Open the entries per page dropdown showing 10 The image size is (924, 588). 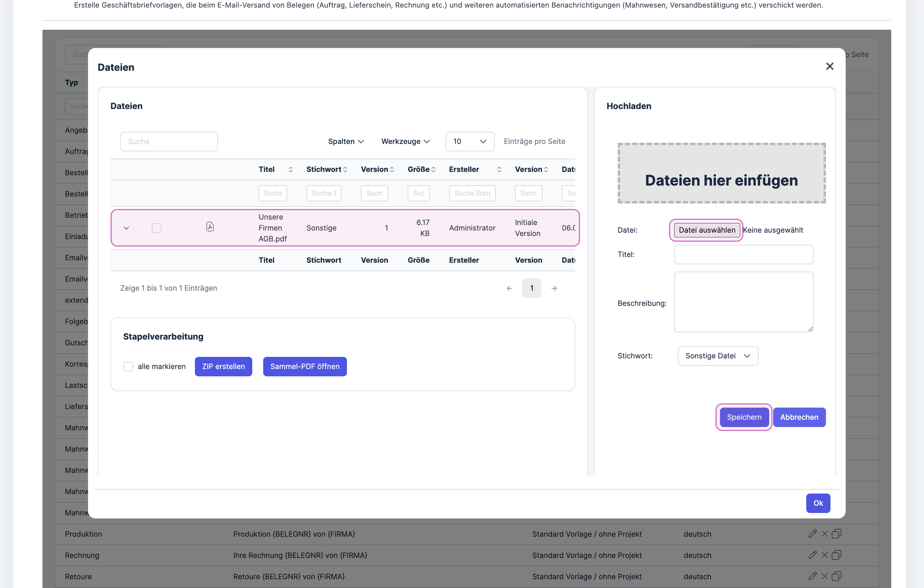(470, 141)
